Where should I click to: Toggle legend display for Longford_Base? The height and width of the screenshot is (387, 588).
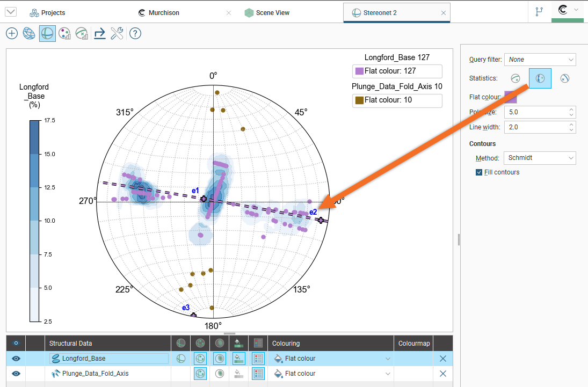(258, 359)
